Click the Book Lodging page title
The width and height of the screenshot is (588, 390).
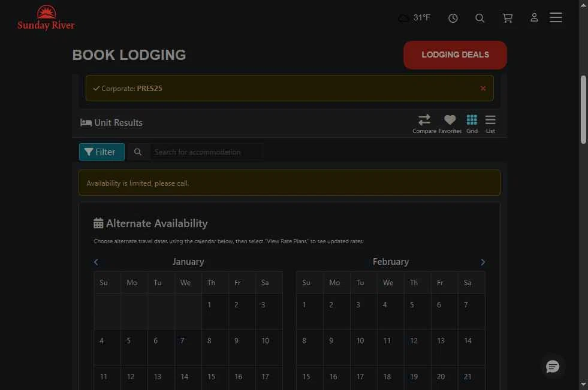129,55
